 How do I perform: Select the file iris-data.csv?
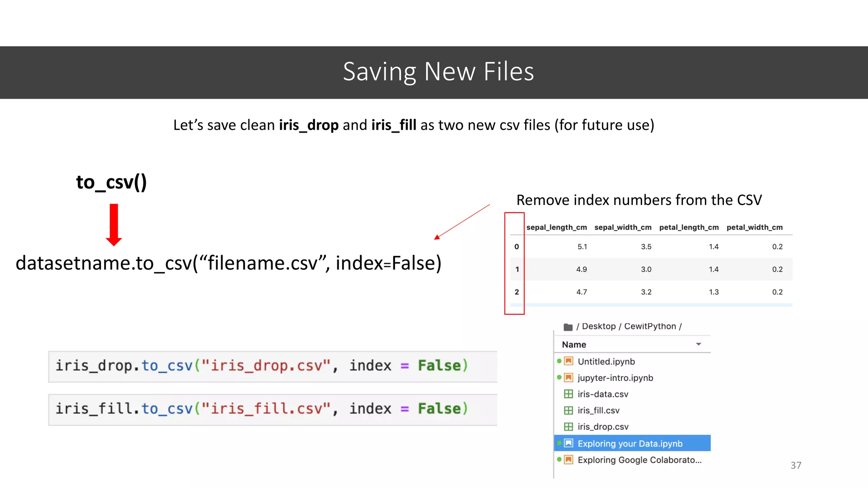(603, 394)
